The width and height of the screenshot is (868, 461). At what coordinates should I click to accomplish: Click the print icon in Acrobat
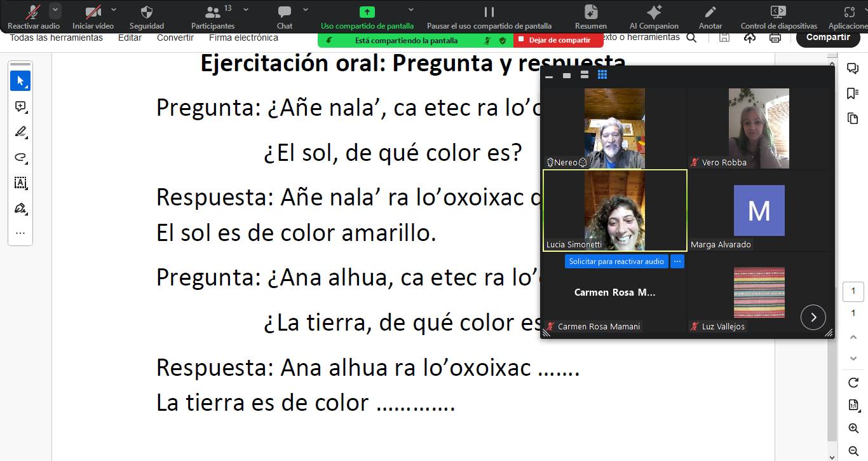point(775,38)
